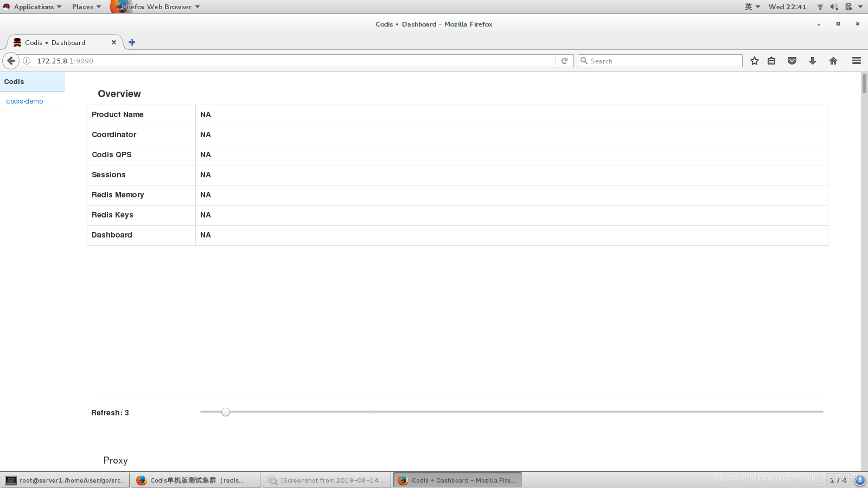This screenshot has width=868, height=488.
Task: Bookmark this page with the star icon
Action: click(754, 61)
